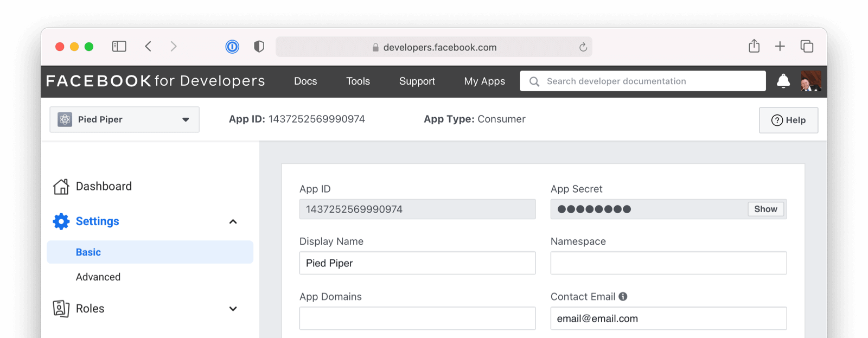Open the user profile avatar
This screenshot has width=868, height=338.
[811, 81]
